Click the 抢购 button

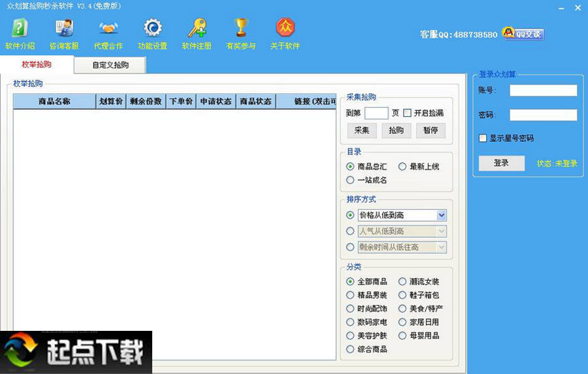(396, 130)
